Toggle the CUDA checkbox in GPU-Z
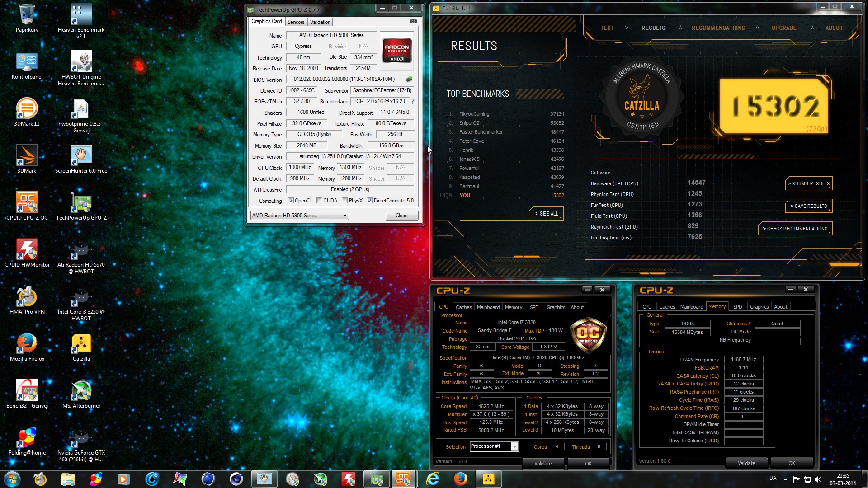Screen dimensions: 868x488 coord(319,201)
